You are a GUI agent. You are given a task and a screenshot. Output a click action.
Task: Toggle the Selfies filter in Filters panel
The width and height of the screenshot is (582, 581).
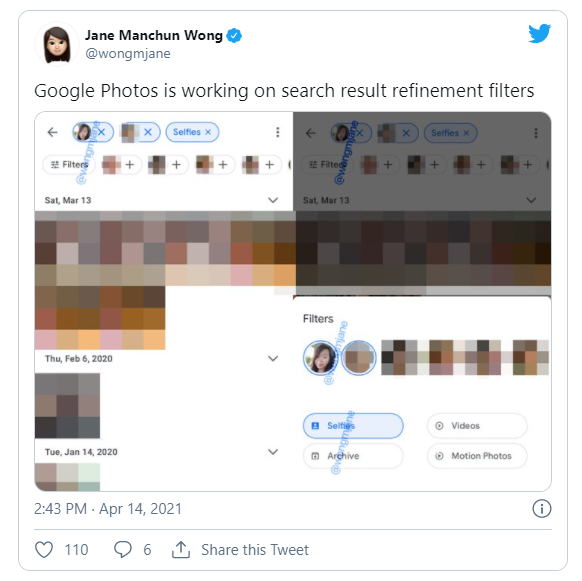tap(353, 425)
